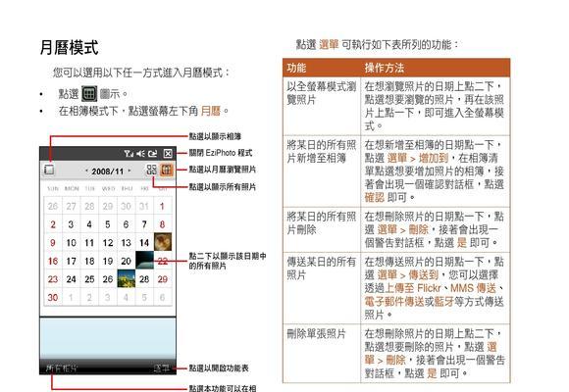Go to previous month arrow before 2008/11

(86, 171)
